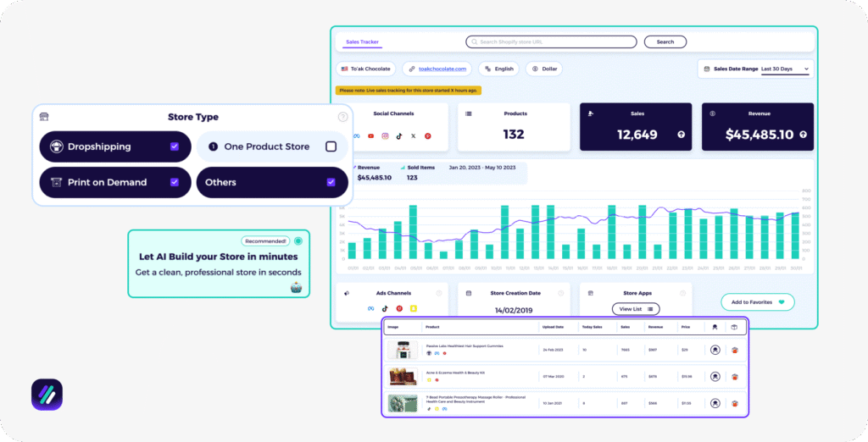Image resolution: width=868 pixels, height=442 pixels.
Task: Open the toakchocolate.com link
Action: coord(437,69)
